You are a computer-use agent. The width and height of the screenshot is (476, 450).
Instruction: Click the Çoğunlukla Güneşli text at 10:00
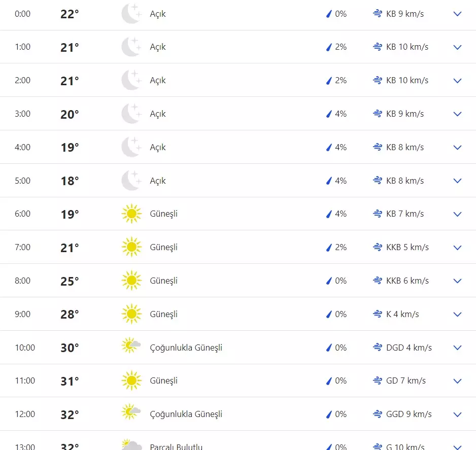(185, 348)
